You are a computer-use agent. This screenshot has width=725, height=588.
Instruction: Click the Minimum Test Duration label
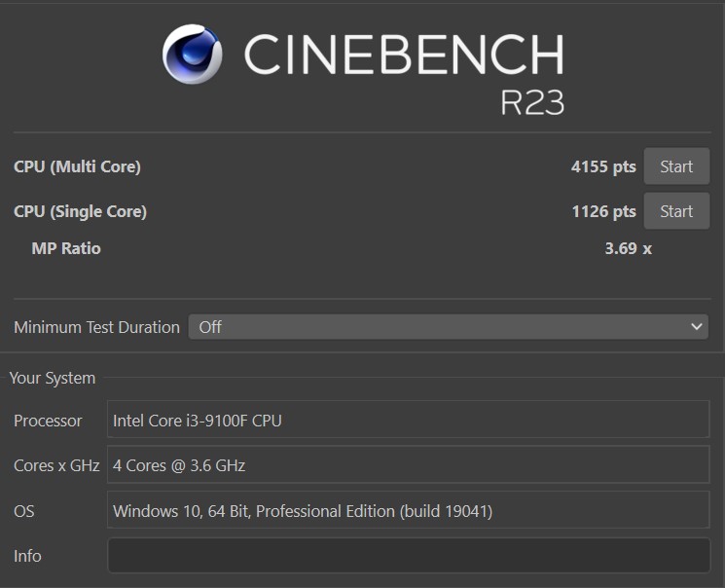tap(96, 327)
